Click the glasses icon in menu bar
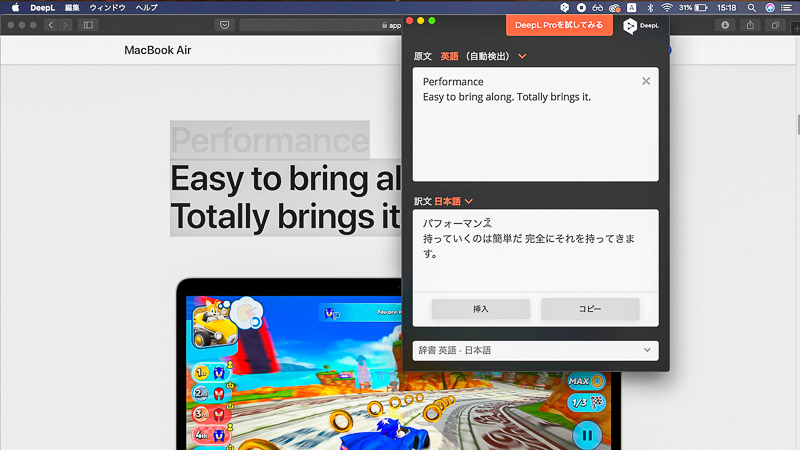 [x=597, y=8]
